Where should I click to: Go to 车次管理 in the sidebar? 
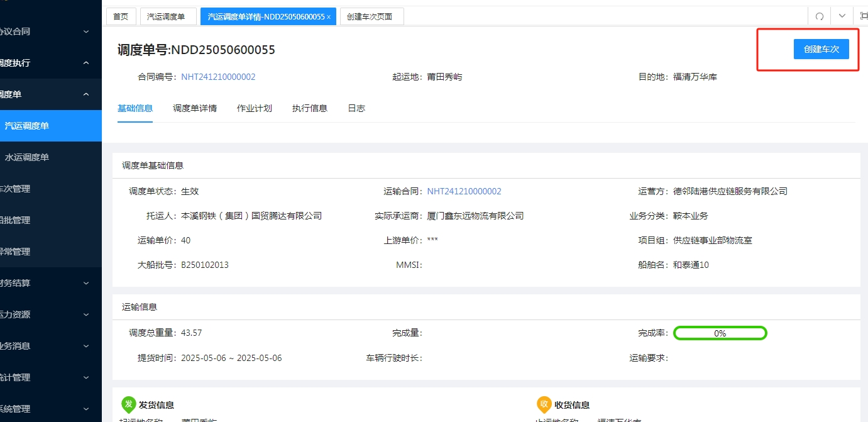(x=51, y=189)
